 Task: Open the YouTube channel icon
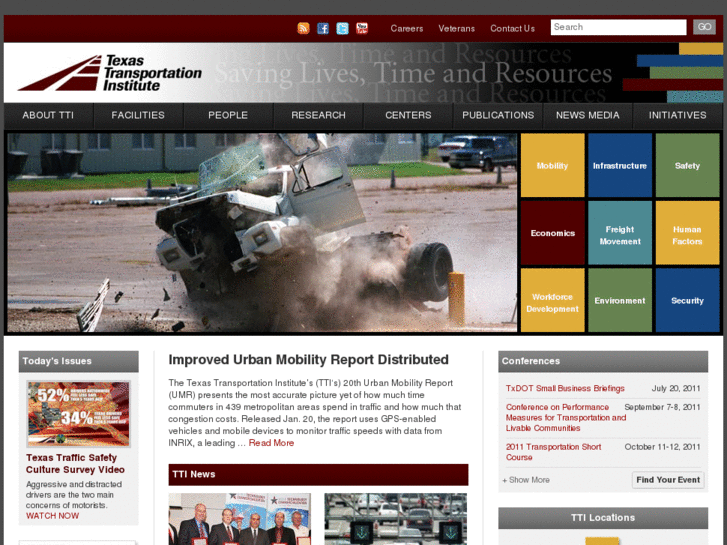(362, 28)
